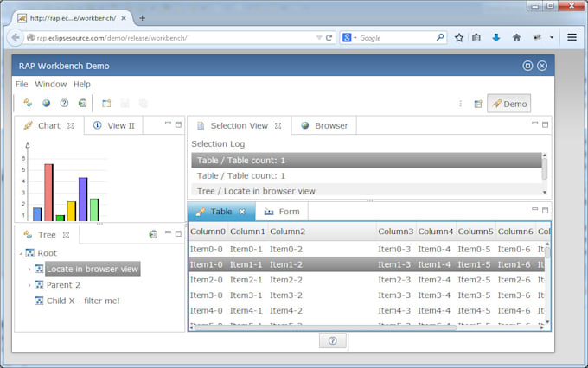Click the three-dot toolbar handle

tap(461, 104)
